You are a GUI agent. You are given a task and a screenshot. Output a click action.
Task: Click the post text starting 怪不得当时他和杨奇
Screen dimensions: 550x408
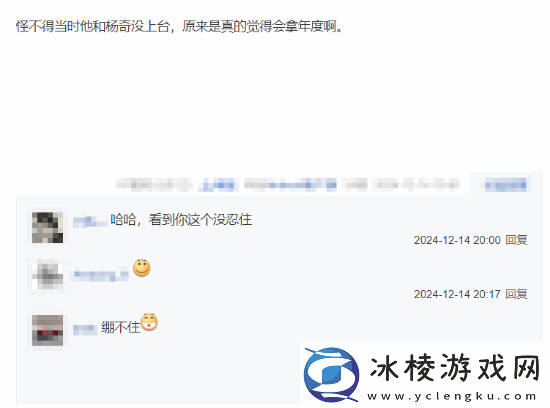pos(180,26)
